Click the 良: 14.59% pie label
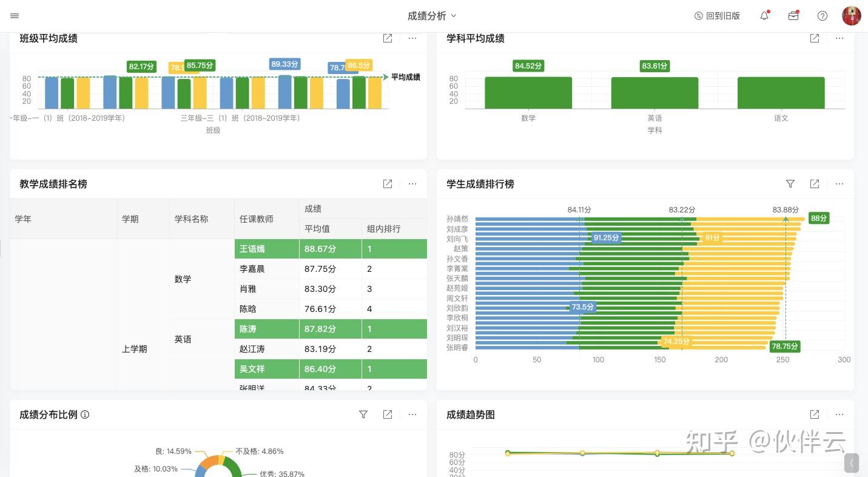Viewport: 868px width, 477px height. tap(173, 452)
